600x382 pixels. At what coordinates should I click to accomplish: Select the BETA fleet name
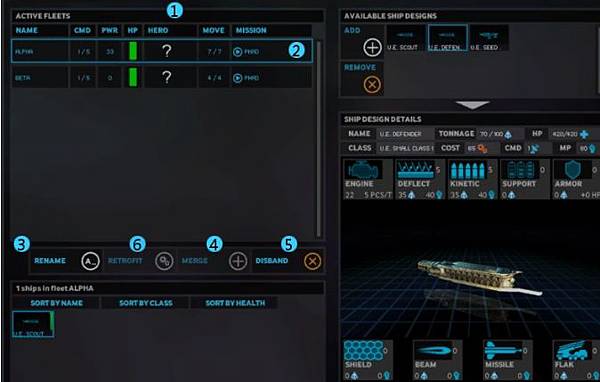23,78
